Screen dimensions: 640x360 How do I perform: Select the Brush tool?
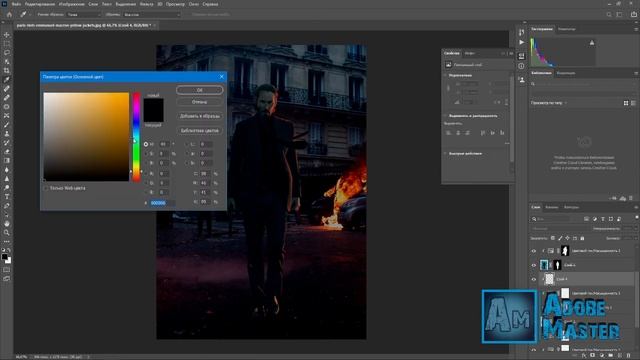pyautogui.click(x=7, y=124)
